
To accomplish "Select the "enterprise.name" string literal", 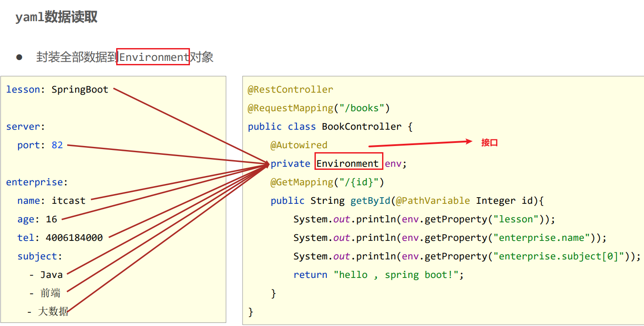I will tap(542, 238).
